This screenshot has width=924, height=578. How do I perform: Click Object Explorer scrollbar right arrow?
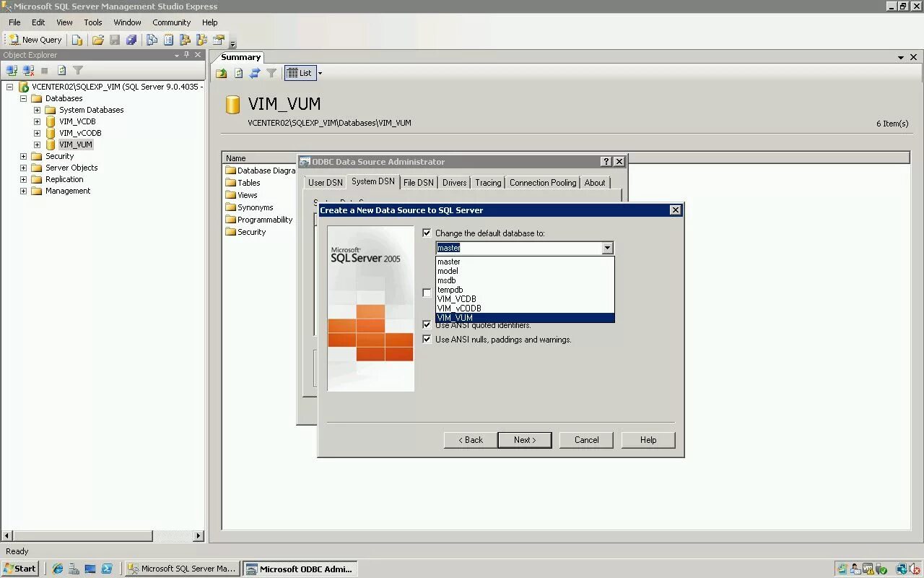pyautogui.click(x=199, y=535)
